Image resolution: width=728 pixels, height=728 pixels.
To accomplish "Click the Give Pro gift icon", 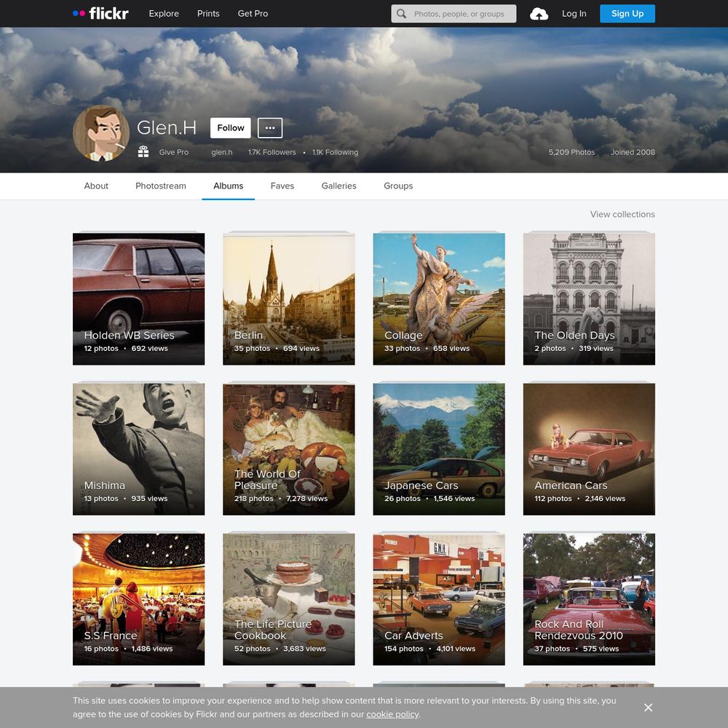I will [143, 152].
